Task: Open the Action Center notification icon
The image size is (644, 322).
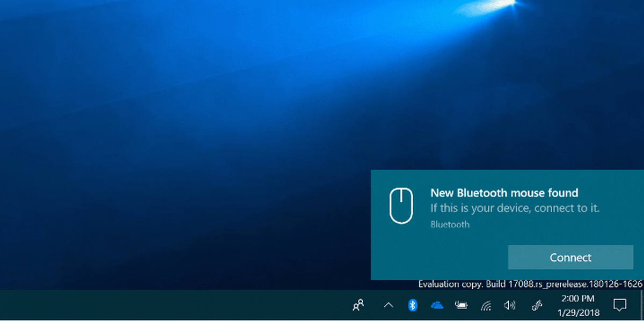Action: pyautogui.click(x=619, y=305)
